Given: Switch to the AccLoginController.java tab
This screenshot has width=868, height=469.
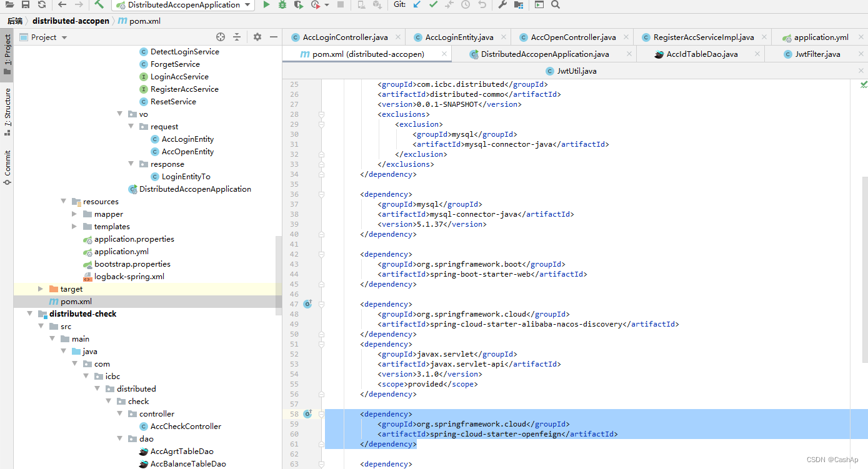Looking at the screenshot, I should (345, 37).
